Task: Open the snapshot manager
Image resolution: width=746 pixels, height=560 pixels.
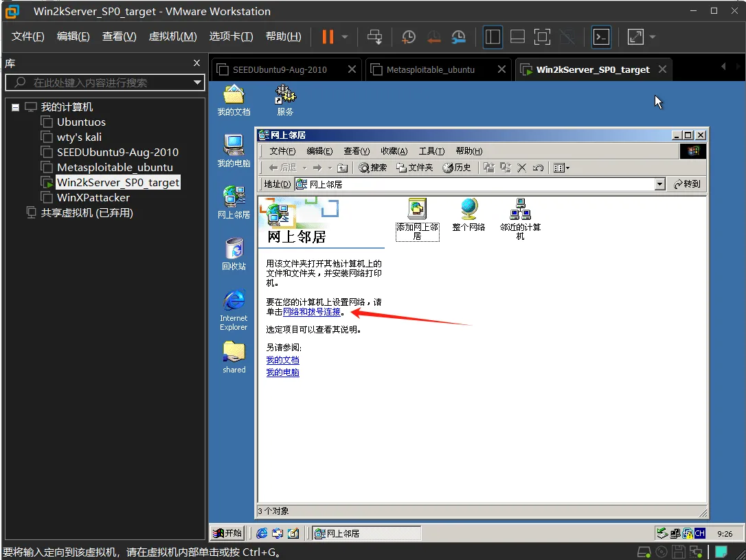Action: 459,36
